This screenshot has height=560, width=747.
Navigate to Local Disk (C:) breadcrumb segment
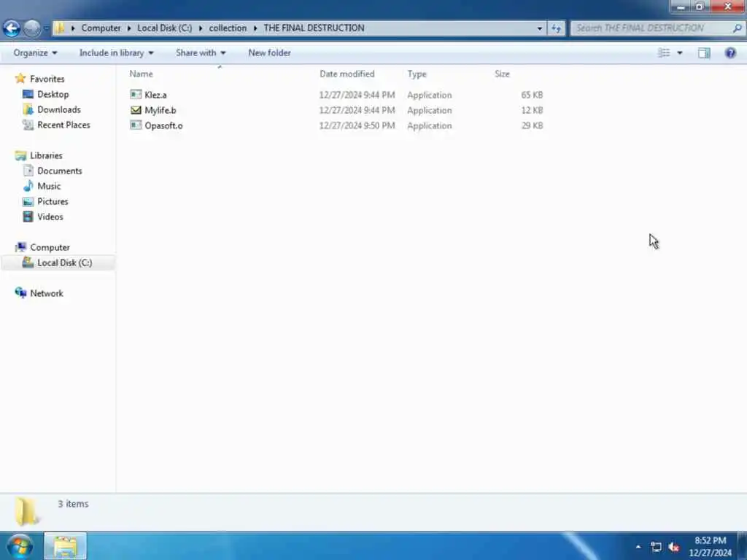click(x=164, y=28)
